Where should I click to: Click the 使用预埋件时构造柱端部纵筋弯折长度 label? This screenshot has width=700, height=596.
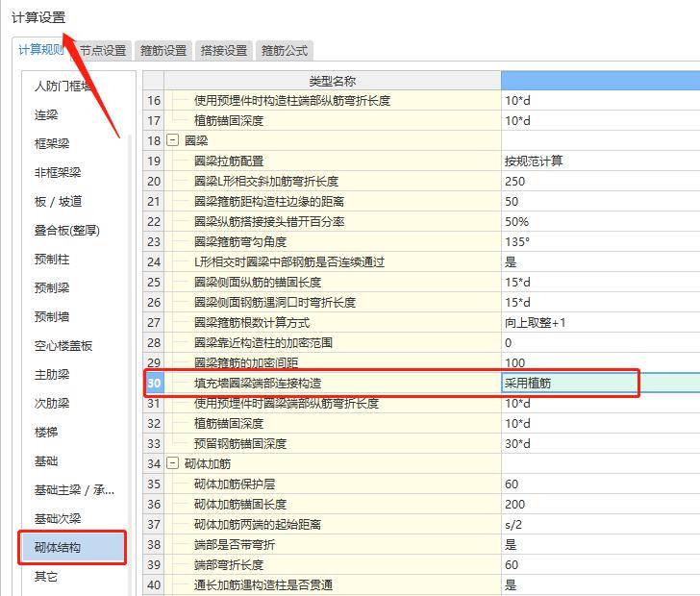coord(293,100)
